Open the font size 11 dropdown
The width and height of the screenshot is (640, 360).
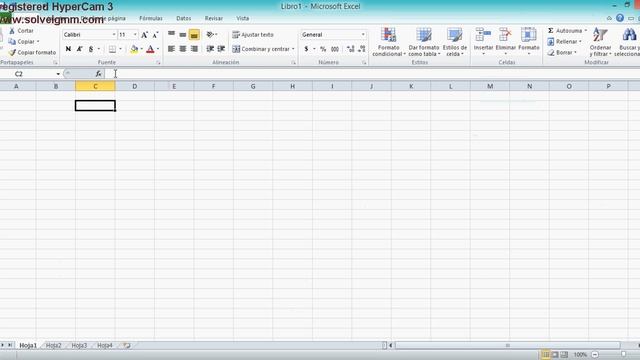135,35
